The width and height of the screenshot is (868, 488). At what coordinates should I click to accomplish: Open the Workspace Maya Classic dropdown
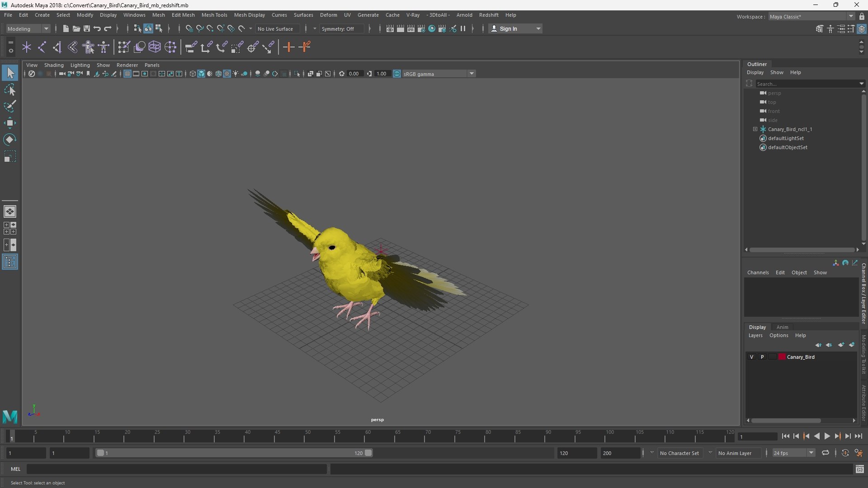pos(811,17)
